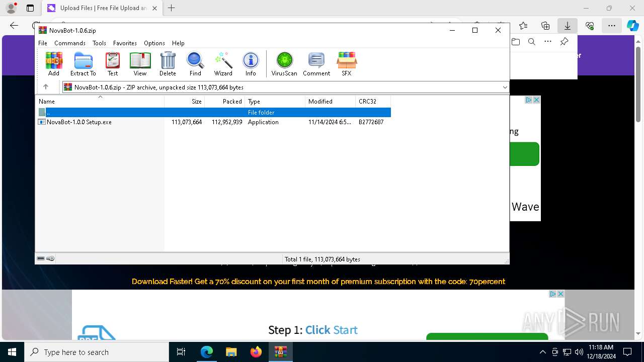This screenshot has height=362, width=644.
Task: Open Edge profile avatar
Action: (x=11, y=8)
